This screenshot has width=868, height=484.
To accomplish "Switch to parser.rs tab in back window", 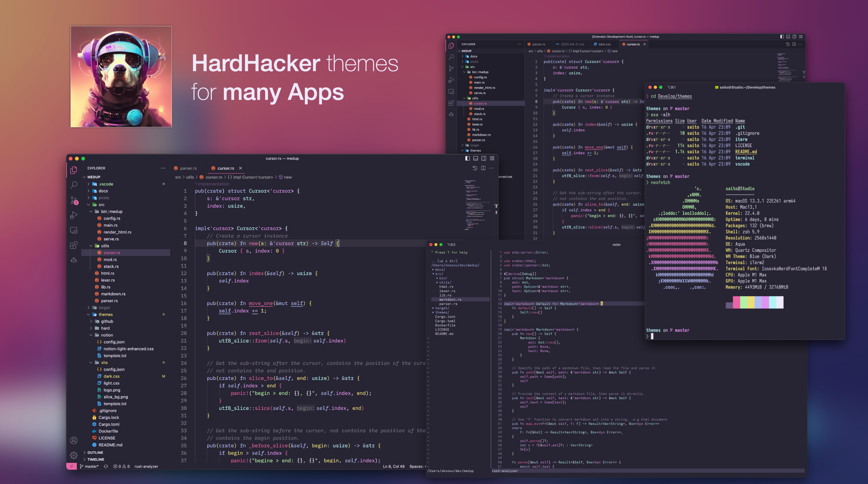I will click(x=536, y=44).
